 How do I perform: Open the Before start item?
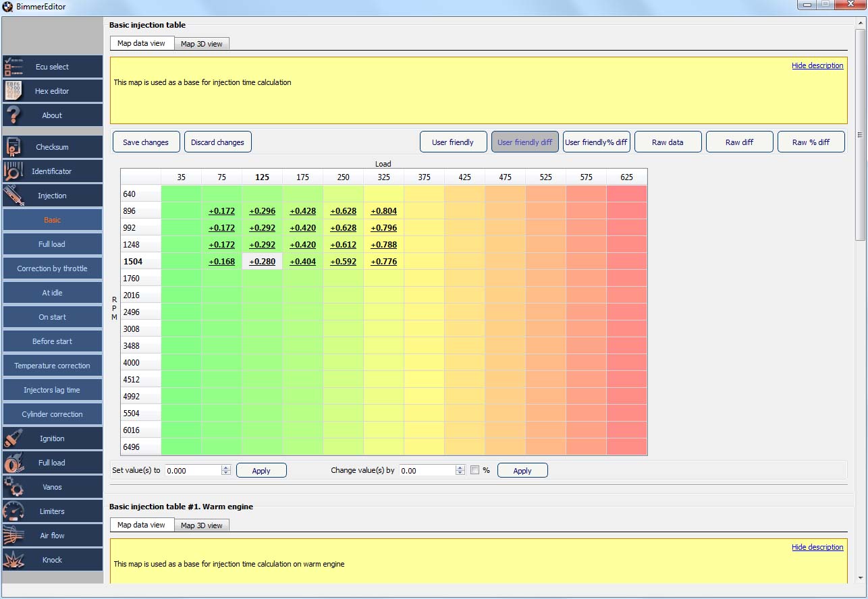click(x=53, y=341)
